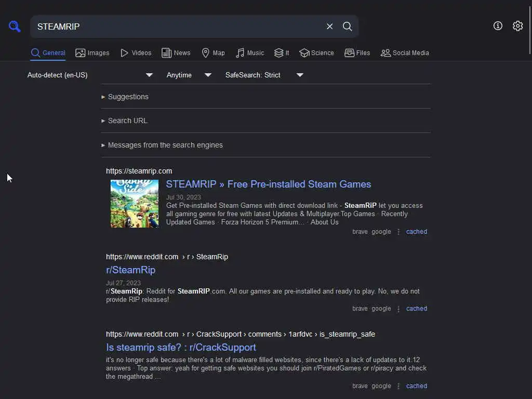Open the Anytime time range dropdown

(x=189, y=75)
